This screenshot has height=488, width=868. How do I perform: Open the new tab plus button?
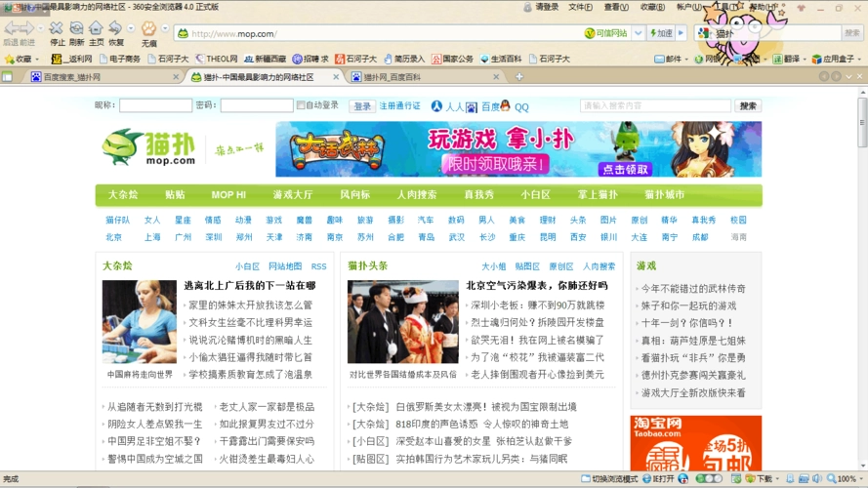tap(519, 76)
